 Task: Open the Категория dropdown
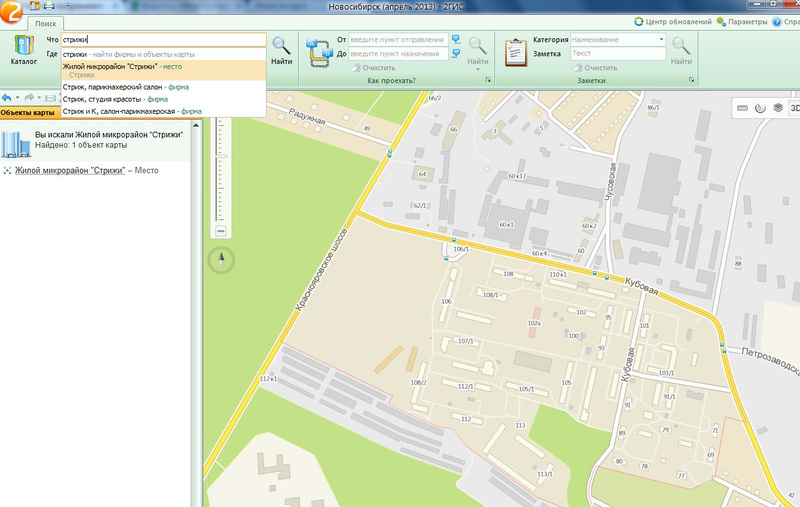click(661, 40)
